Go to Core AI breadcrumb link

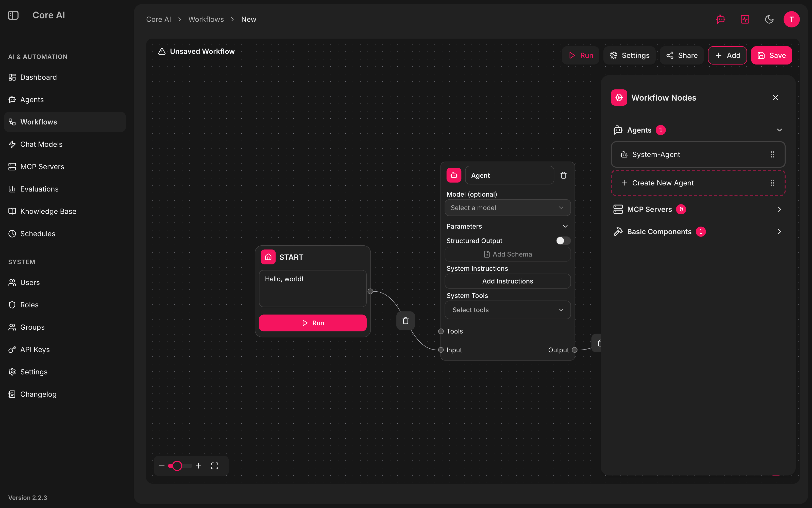158,19
